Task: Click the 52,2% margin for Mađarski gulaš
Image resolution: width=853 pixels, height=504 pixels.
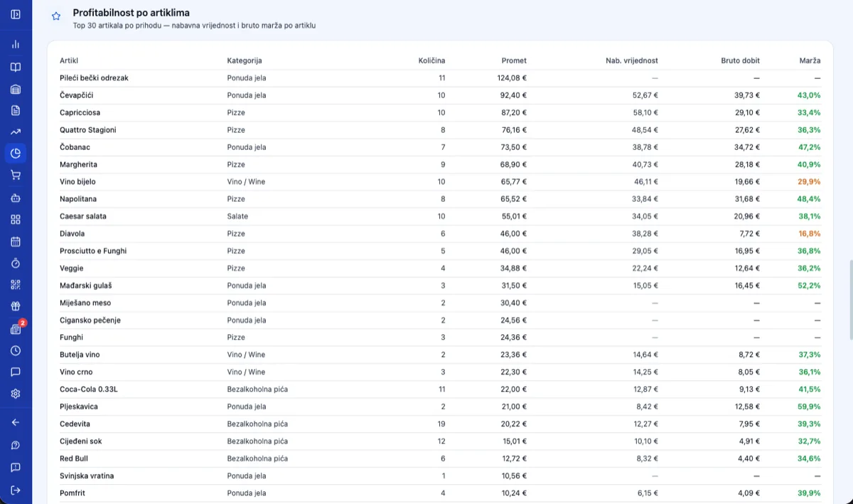Action: (809, 285)
